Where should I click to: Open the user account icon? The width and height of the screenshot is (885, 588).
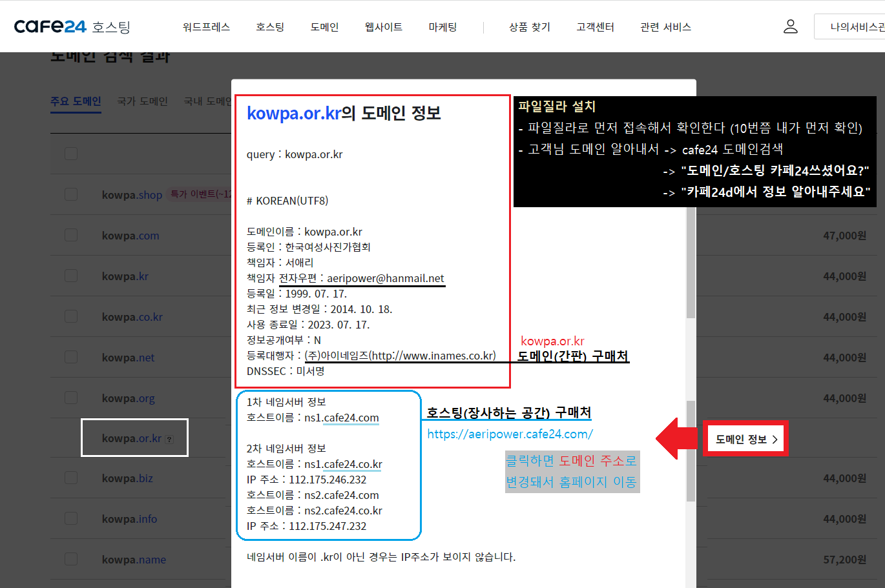[x=791, y=26]
